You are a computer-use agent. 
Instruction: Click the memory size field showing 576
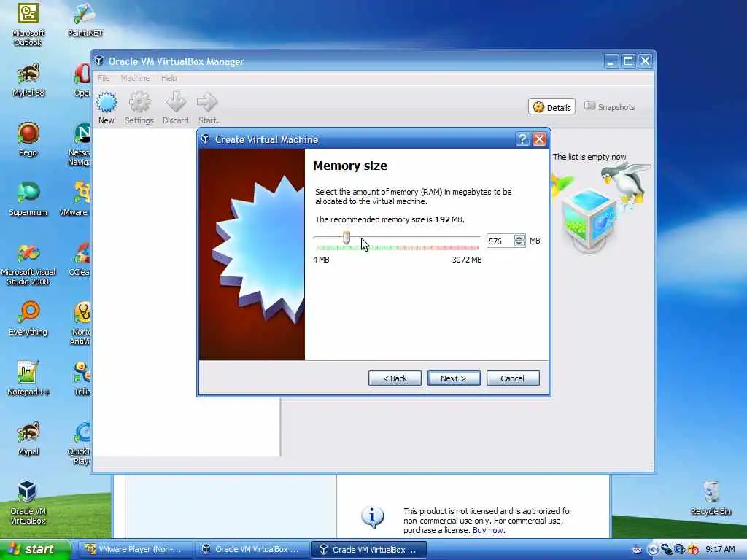pos(500,241)
